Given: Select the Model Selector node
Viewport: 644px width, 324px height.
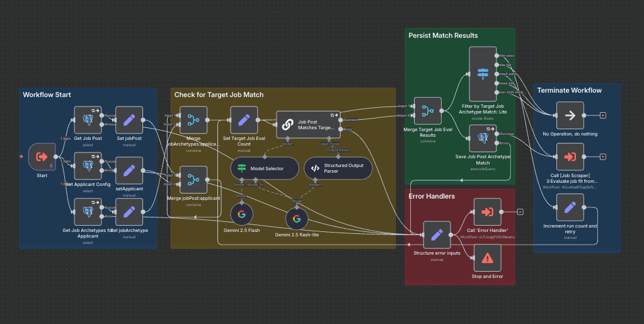Looking at the screenshot, I should [x=263, y=168].
